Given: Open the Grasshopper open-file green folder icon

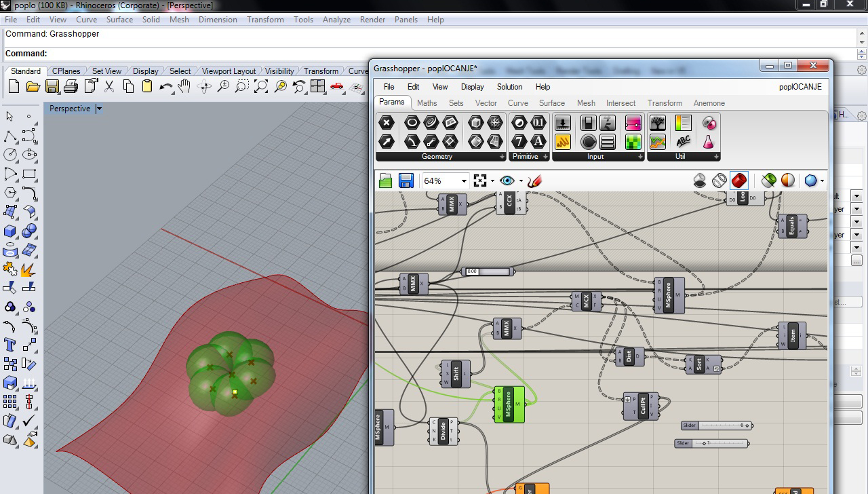Looking at the screenshot, I should tap(386, 180).
